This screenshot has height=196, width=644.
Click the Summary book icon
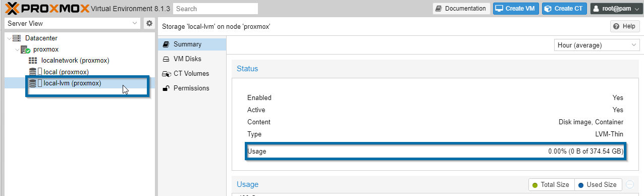(x=166, y=44)
